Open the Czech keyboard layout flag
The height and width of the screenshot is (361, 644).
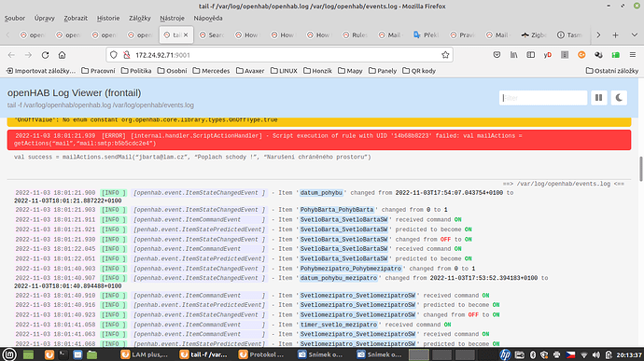(570, 354)
